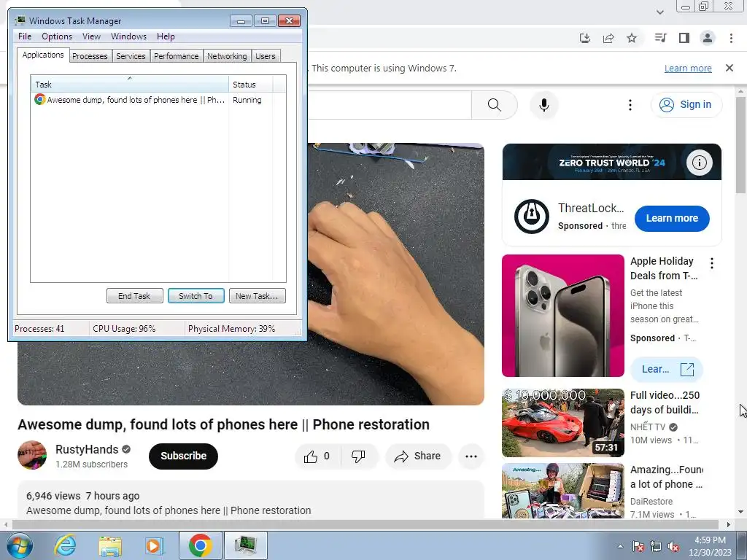The image size is (747, 560).
Task: Open the Options menu
Action: click(x=57, y=36)
